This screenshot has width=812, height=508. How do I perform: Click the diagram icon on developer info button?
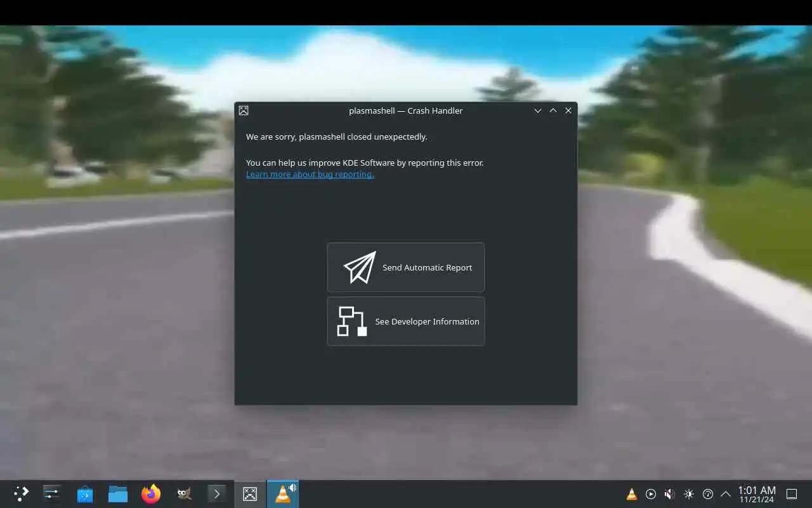point(351,321)
